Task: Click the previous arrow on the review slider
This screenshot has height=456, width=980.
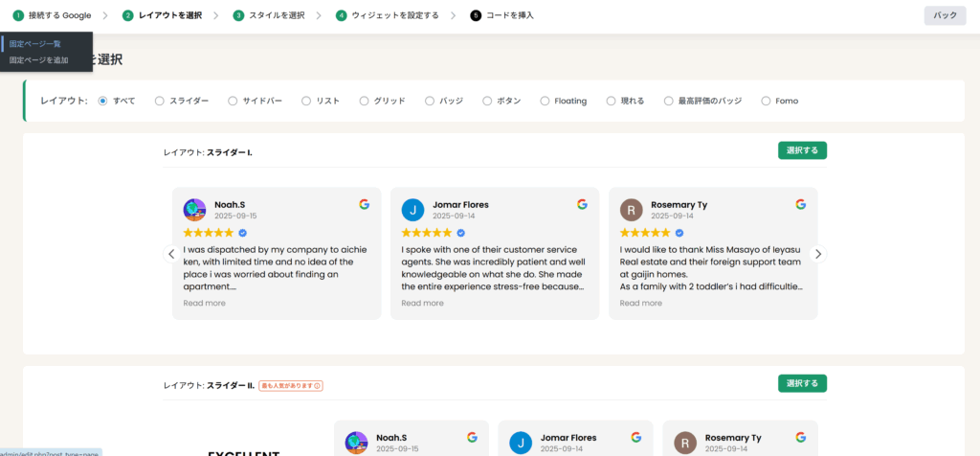Action: pos(171,254)
